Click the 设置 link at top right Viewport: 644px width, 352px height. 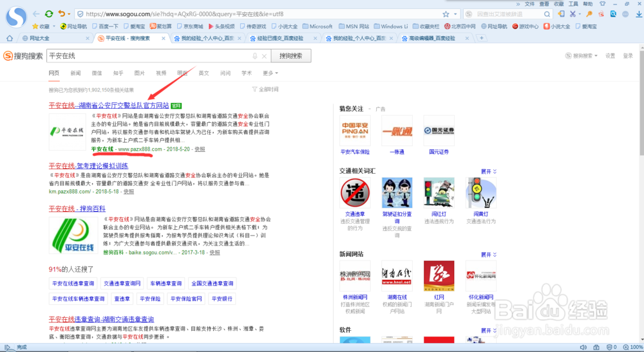(610, 56)
